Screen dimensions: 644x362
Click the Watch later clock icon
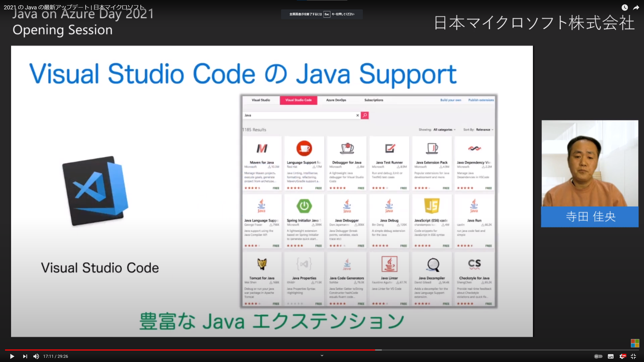click(x=625, y=8)
